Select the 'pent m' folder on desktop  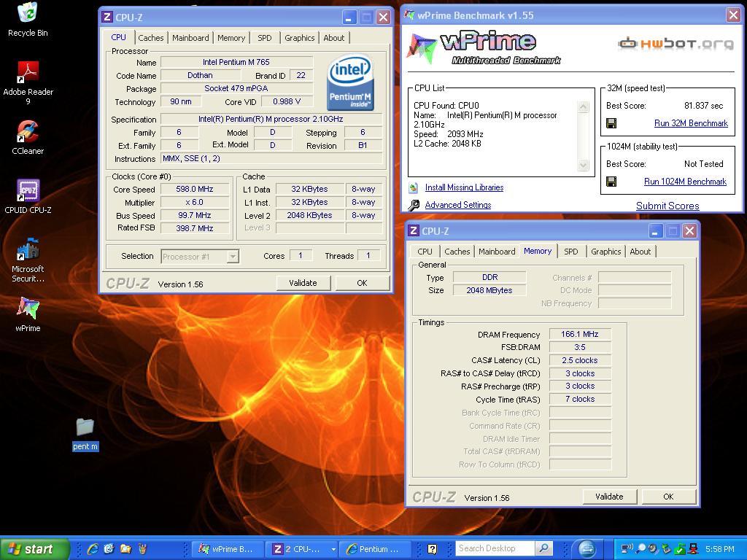click(85, 435)
